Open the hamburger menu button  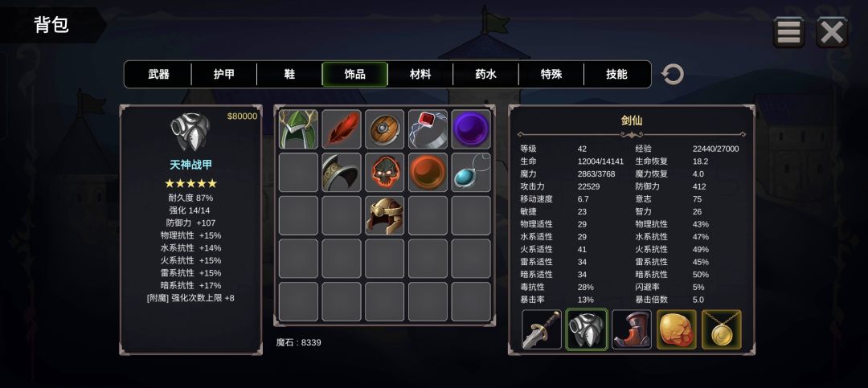[x=788, y=32]
